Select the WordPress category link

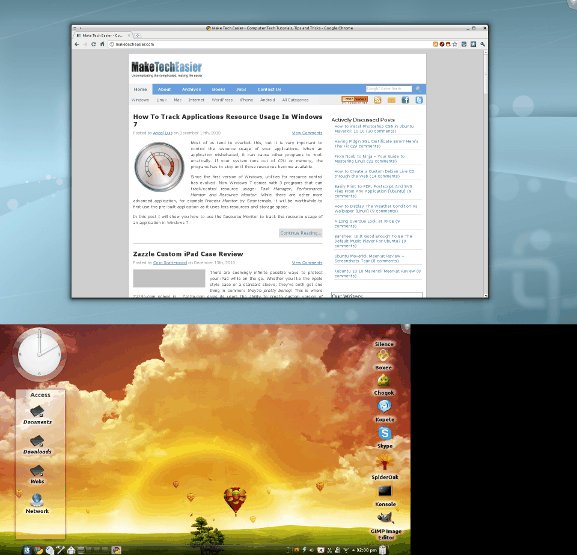point(222,100)
